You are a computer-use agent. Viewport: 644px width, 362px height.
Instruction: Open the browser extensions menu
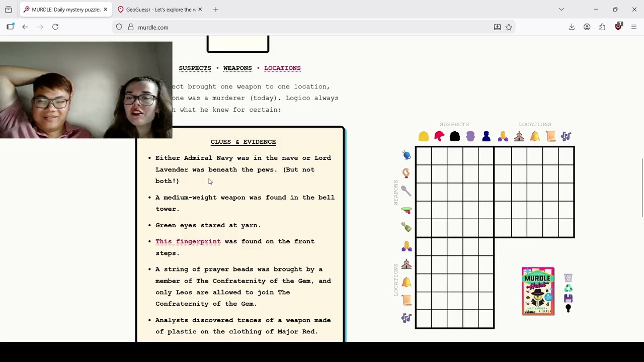[602, 27]
